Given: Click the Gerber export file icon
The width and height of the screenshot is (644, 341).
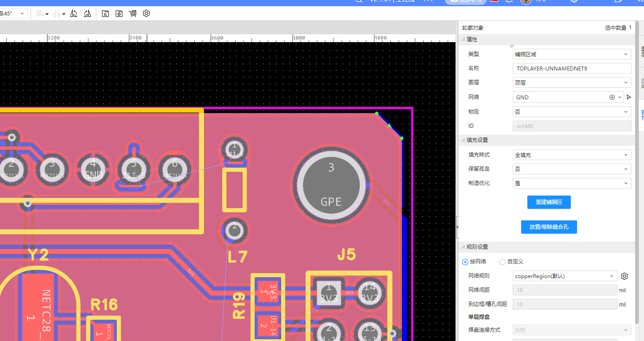Looking at the screenshot, I should [105, 14].
